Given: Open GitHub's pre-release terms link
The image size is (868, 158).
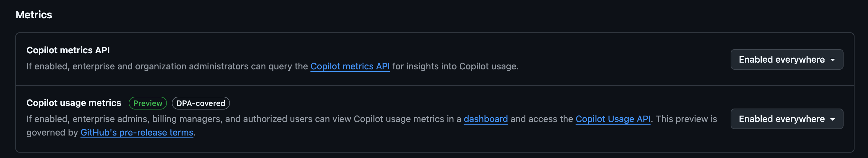Looking at the screenshot, I should click(137, 132).
